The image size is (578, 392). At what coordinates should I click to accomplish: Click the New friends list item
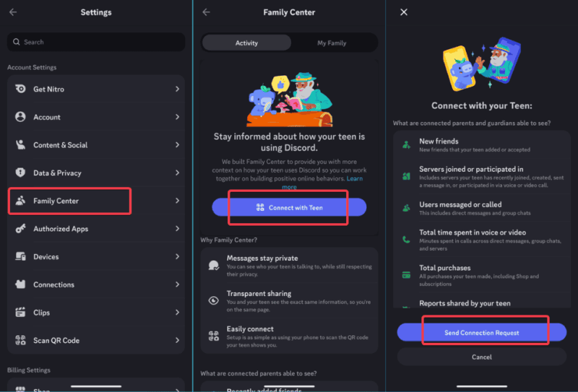pos(482,145)
